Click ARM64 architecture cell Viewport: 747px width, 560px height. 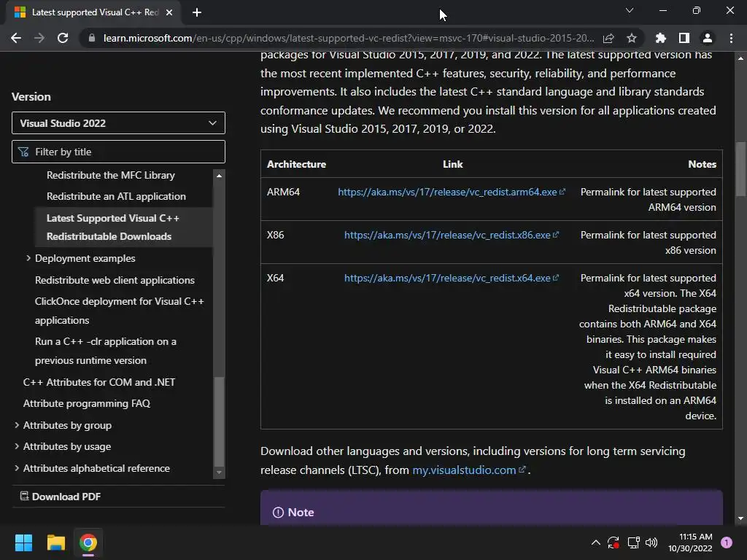click(284, 192)
